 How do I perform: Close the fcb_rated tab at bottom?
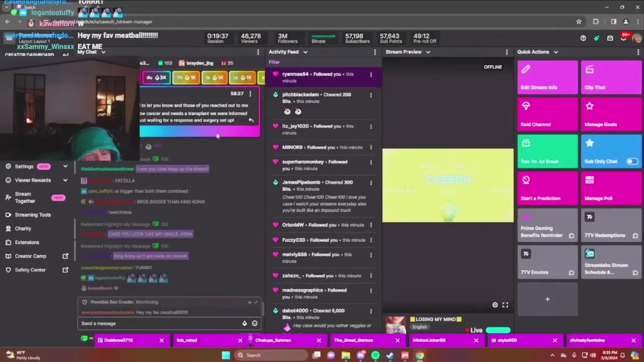click(240, 340)
